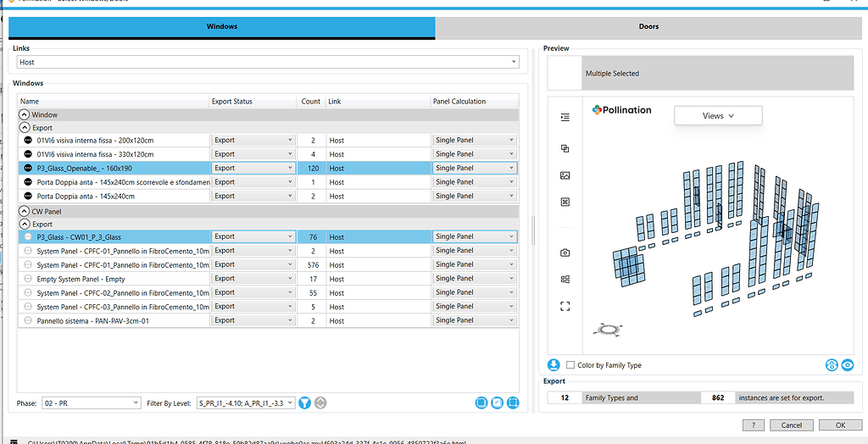This screenshot has height=444, width=868.
Task: Click the 862 instances value in Export section
Action: click(718, 397)
